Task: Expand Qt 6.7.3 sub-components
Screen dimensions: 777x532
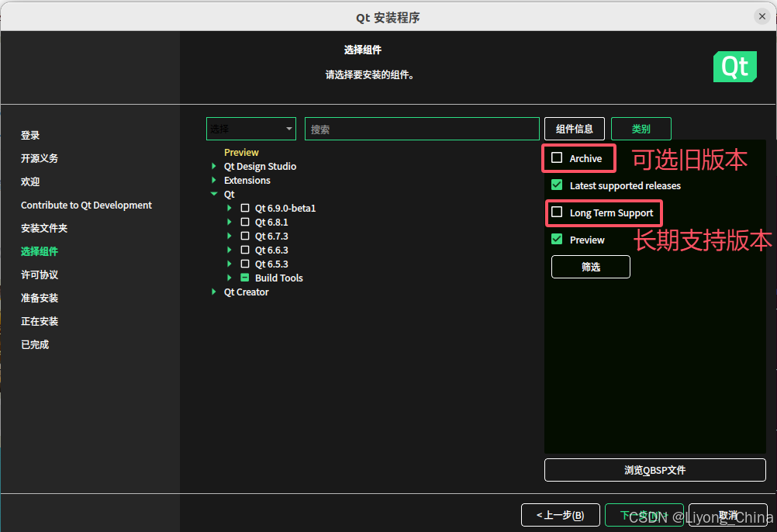Action: pos(230,236)
